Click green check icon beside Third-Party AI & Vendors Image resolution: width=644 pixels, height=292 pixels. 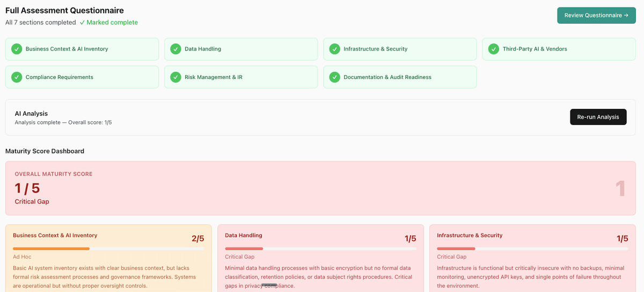[x=494, y=49]
